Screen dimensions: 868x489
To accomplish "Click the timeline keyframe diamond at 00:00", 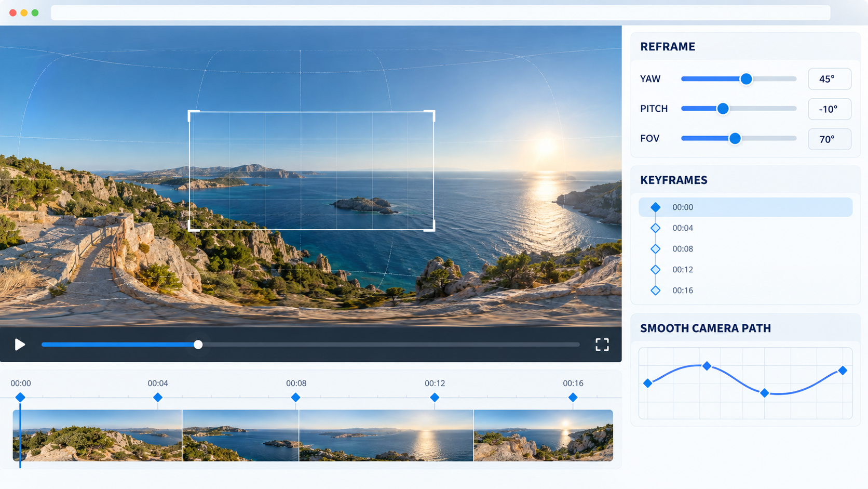I will click(20, 398).
